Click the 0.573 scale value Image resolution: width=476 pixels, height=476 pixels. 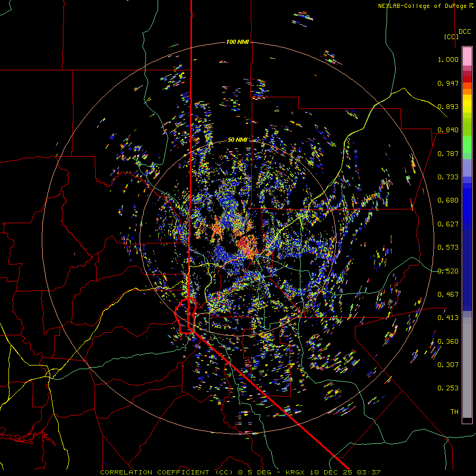click(448, 248)
